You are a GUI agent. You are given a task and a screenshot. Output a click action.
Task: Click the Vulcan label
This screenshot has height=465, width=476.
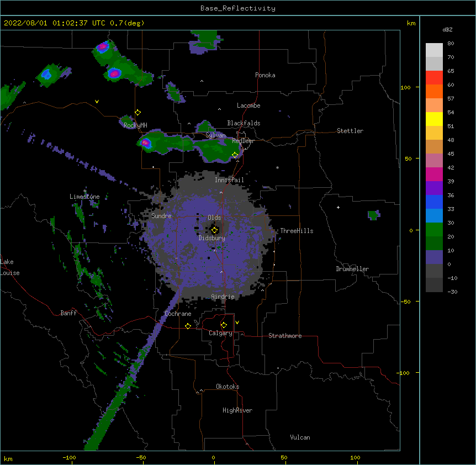300,437
